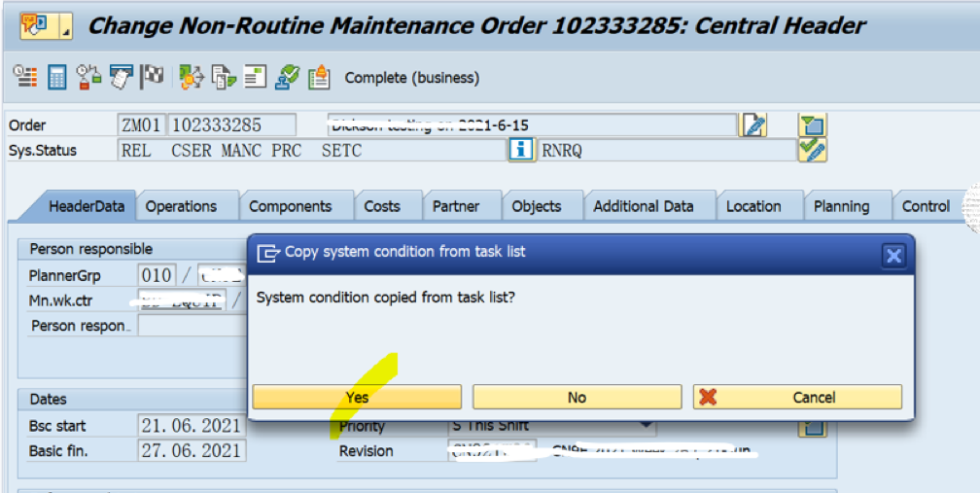Click the blue calculator cost icon

(x=56, y=78)
